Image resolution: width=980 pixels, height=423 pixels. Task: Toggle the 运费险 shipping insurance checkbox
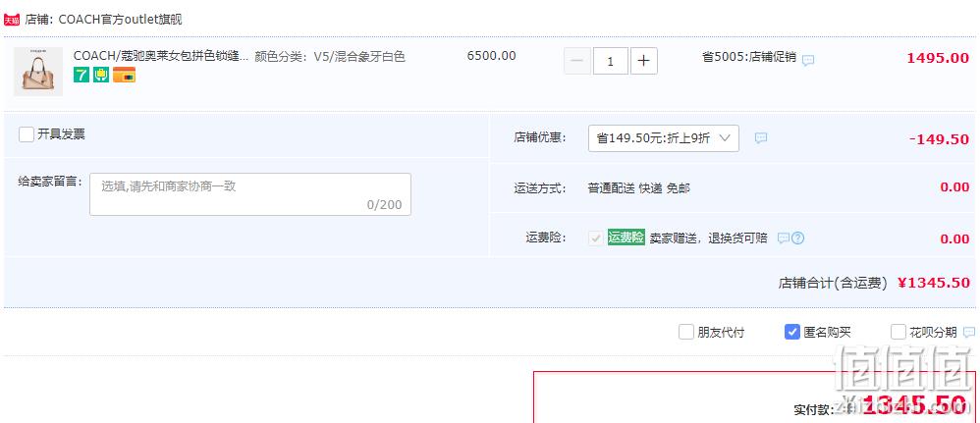[596, 238]
